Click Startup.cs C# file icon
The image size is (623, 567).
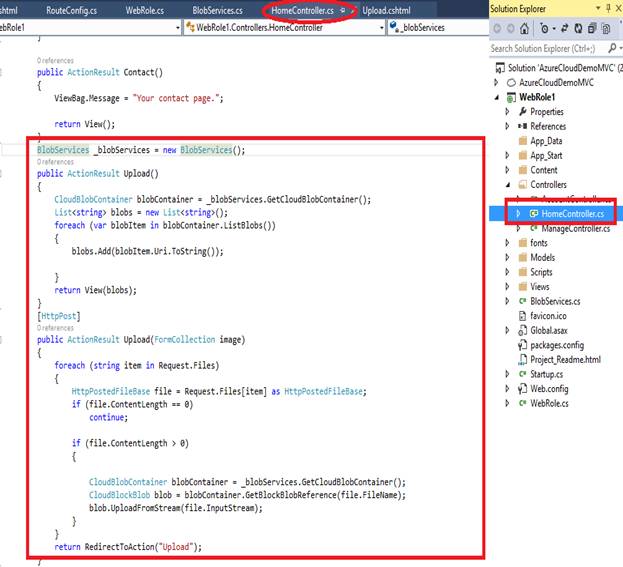[x=523, y=374]
